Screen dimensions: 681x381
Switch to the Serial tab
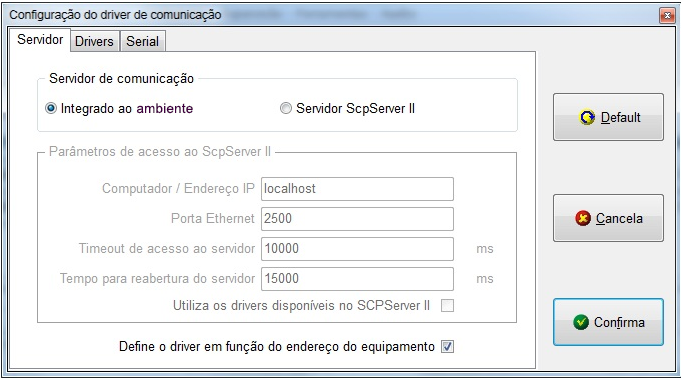142,41
